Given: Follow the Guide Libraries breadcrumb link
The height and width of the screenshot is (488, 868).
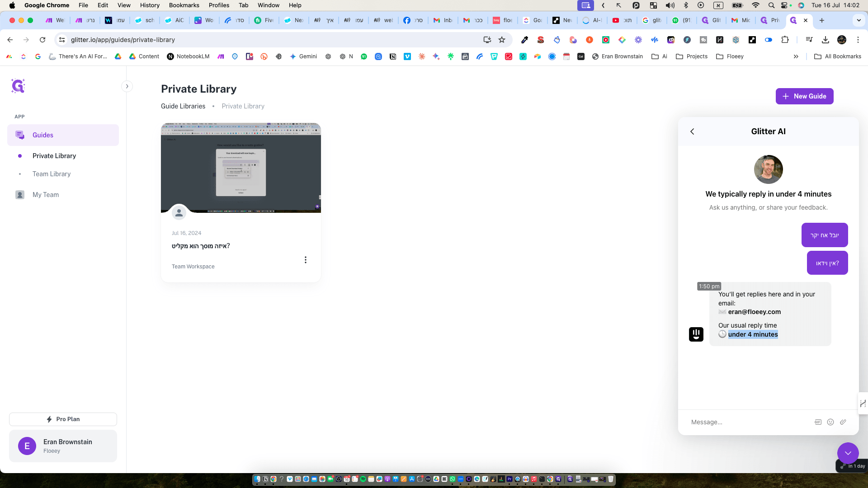Looking at the screenshot, I should 183,106.
